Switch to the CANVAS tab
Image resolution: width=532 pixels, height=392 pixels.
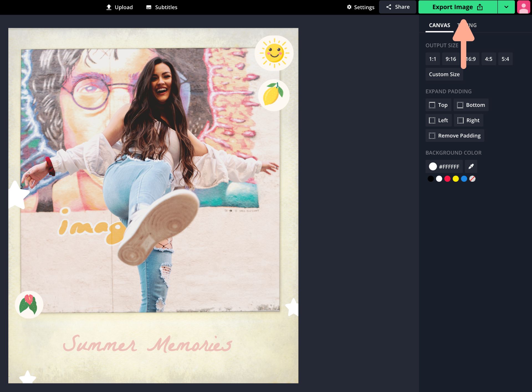pyautogui.click(x=439, y=25)
